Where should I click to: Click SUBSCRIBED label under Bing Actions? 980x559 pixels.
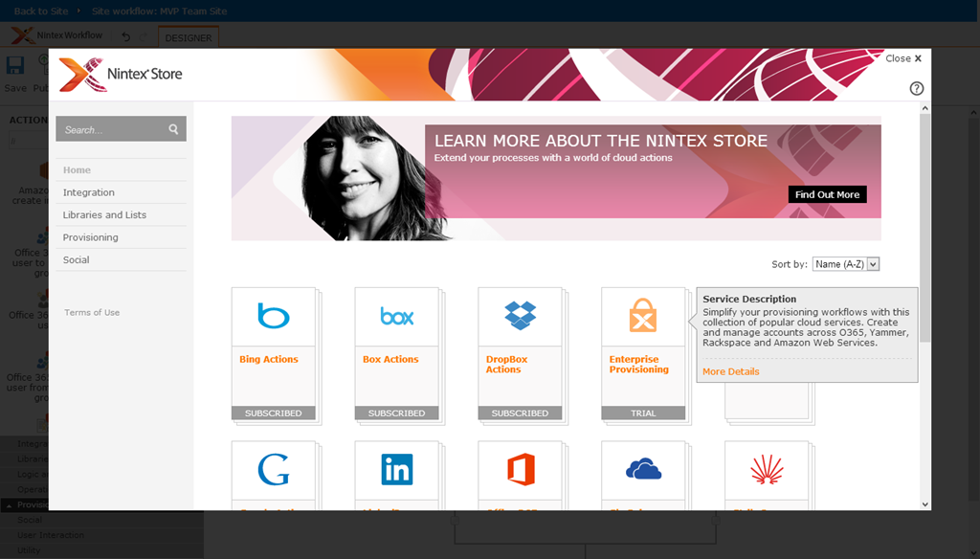tap(273, 414)
